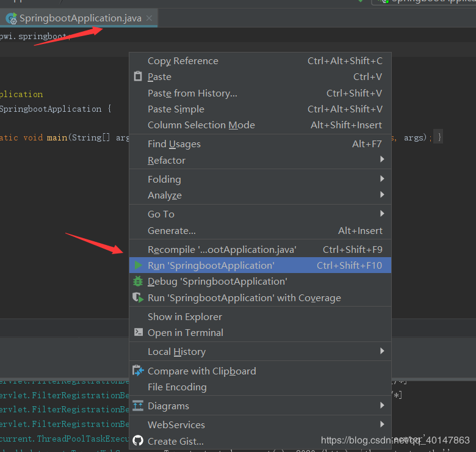
Task: Close the SpringbootApplication.java editor tab
Action: 149,18
